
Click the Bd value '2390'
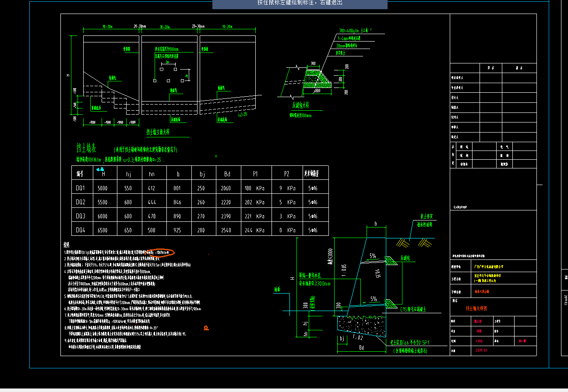pyautogui.click(x=227, y=217)
